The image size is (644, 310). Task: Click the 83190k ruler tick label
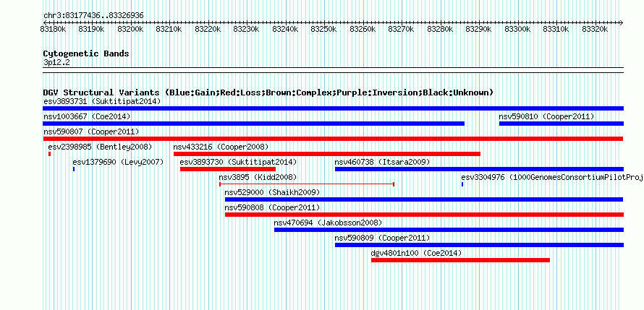click(91, 29)
